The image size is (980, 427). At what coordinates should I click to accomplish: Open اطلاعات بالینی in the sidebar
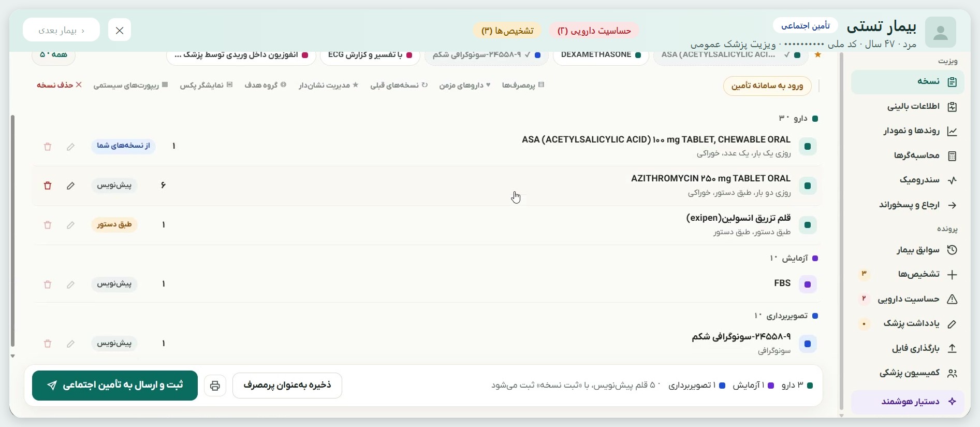click(908, 107)
